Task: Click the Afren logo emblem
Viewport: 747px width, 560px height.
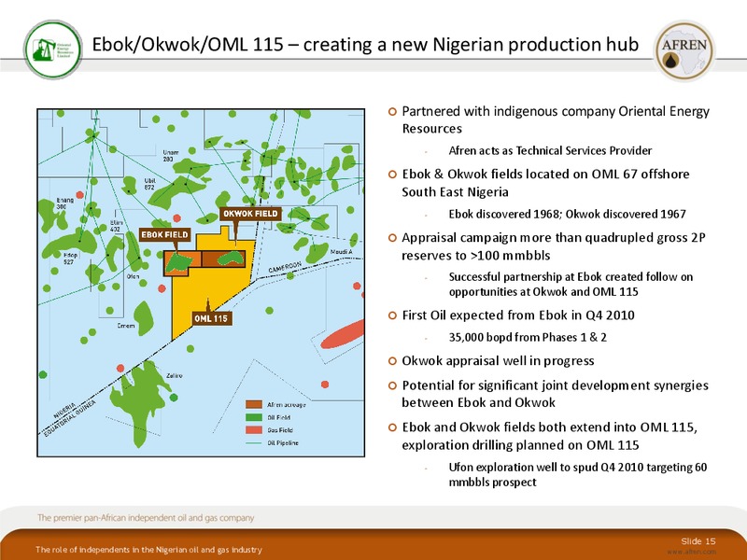Action: 684,50
